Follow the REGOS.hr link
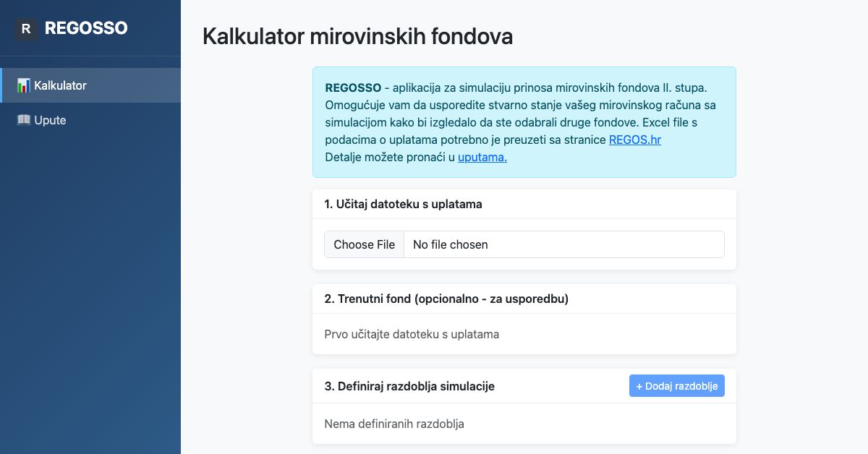The height and width of the screenshot is (454, 868). pyautogui.click(x=635, y=140)
